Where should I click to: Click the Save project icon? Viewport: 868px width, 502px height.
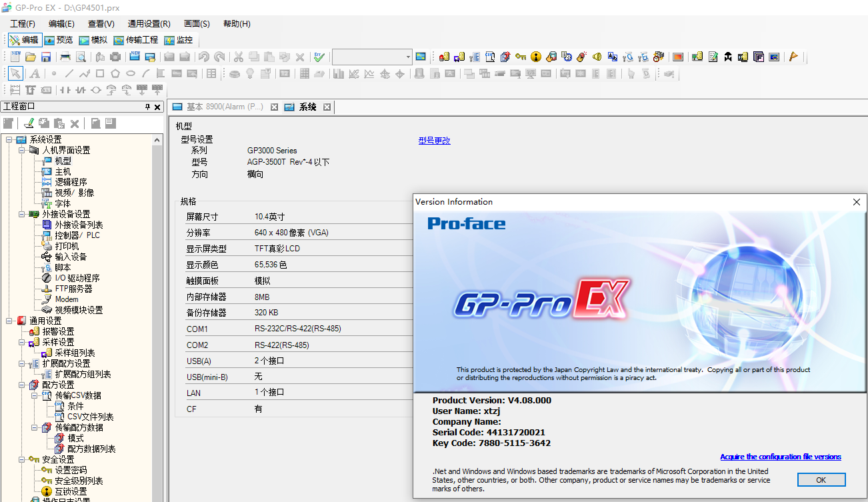(46, 57)
